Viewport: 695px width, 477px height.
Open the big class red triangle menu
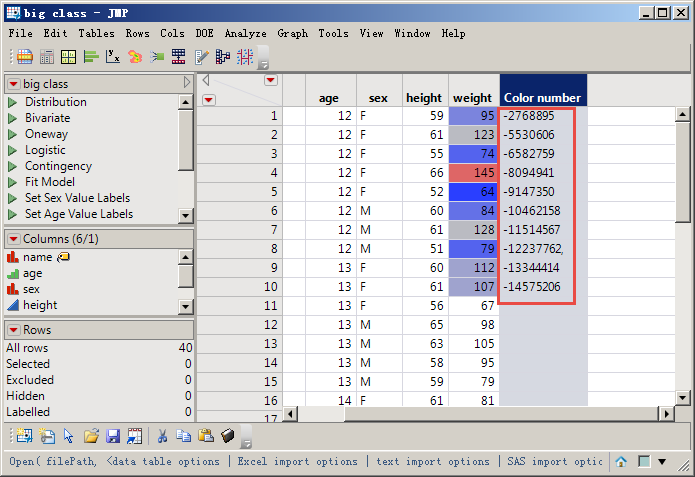coord(13,84)
